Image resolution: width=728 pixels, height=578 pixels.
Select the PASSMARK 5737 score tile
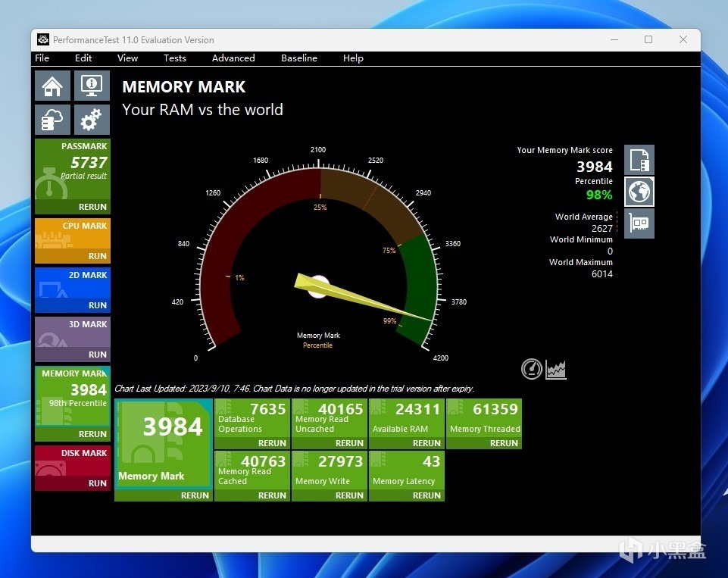(x=73, y=169)
